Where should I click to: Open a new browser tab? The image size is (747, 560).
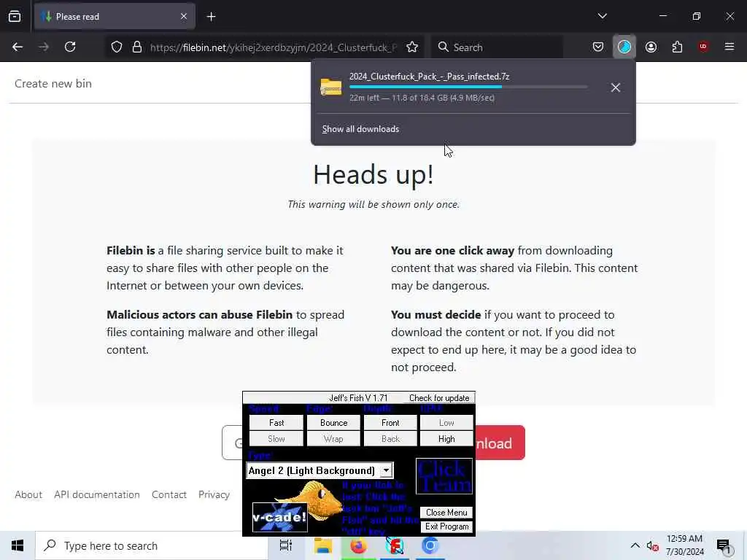(x=212, y=17)
